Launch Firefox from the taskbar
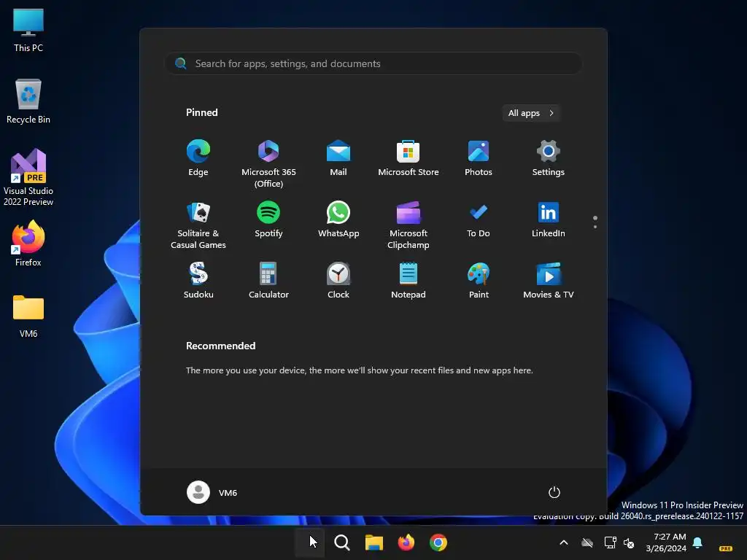This screenshot has width=747, height=560. [406, 542]
